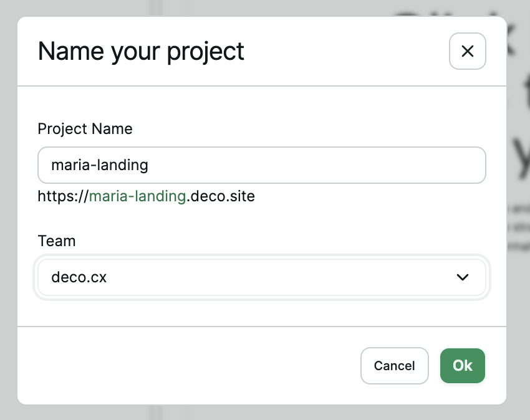Cancel the project naming dialog
The width and height of the screenshot is (530, 420).
click(x=394, y=366)
